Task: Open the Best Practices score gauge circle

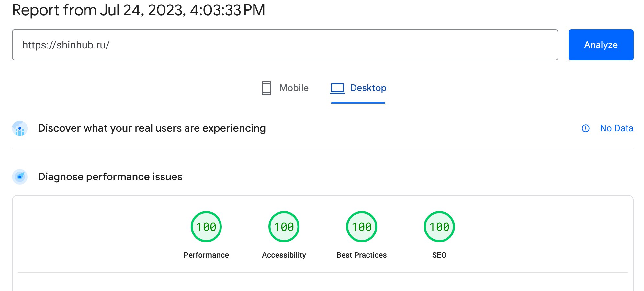Action: tap(362, 227)
